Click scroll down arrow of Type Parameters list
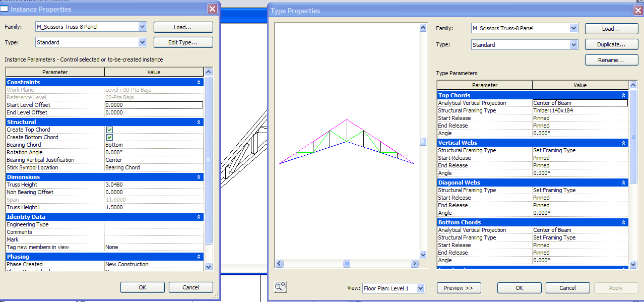The image size is (644, 302). coord(633,264)
